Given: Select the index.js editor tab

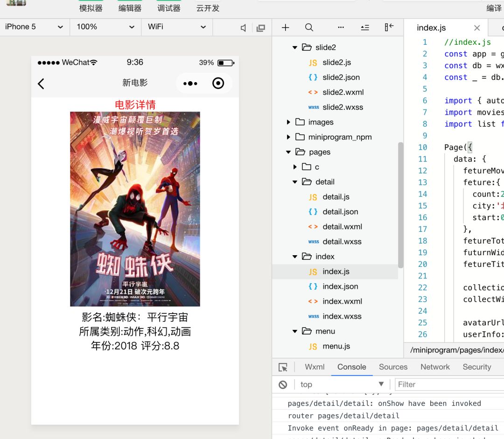Looking at the screenshot, I should [x=431, y=28].
